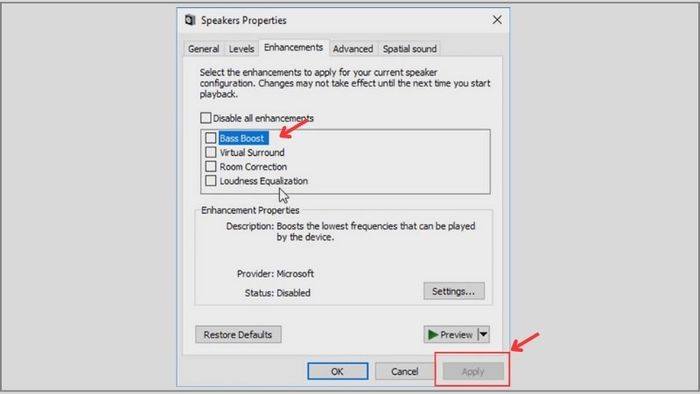Click the Apply button

[473, 371]
